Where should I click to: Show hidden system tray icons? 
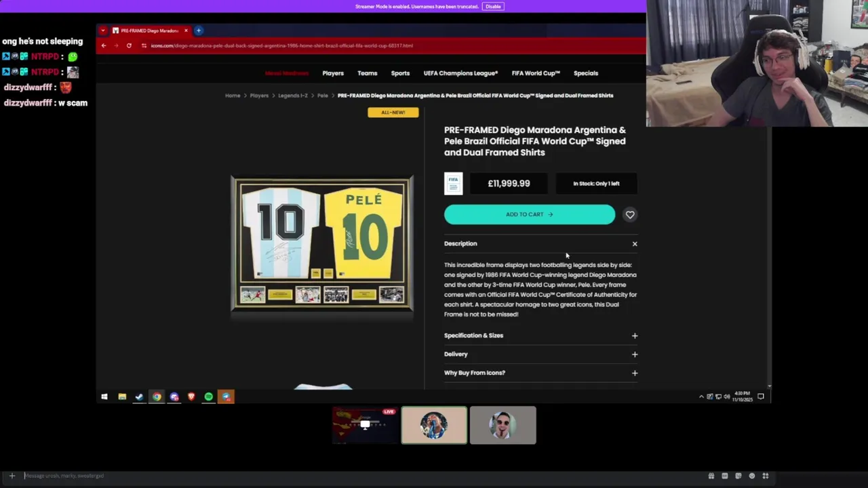tap(701, 396)
